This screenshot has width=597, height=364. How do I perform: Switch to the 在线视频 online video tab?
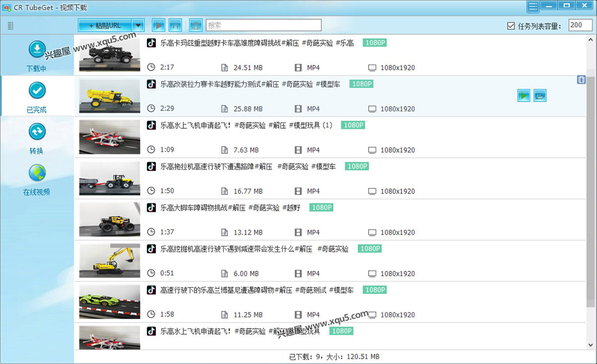37,180
